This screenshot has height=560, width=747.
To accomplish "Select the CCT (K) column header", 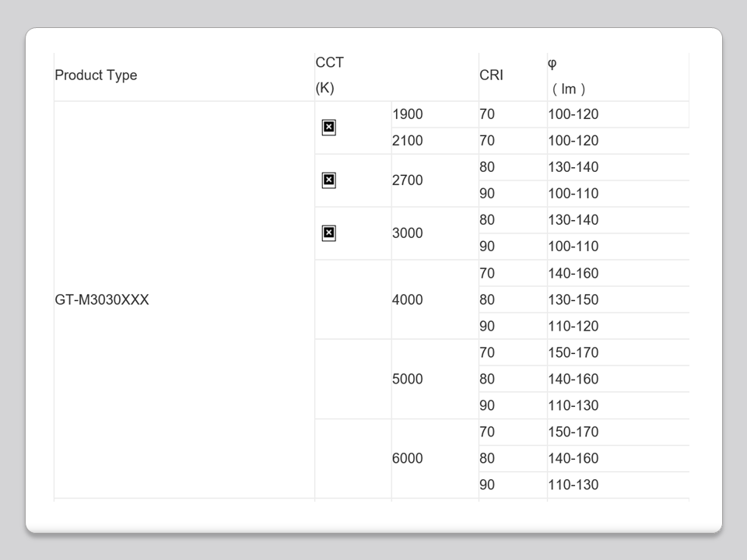I will 330,75.
